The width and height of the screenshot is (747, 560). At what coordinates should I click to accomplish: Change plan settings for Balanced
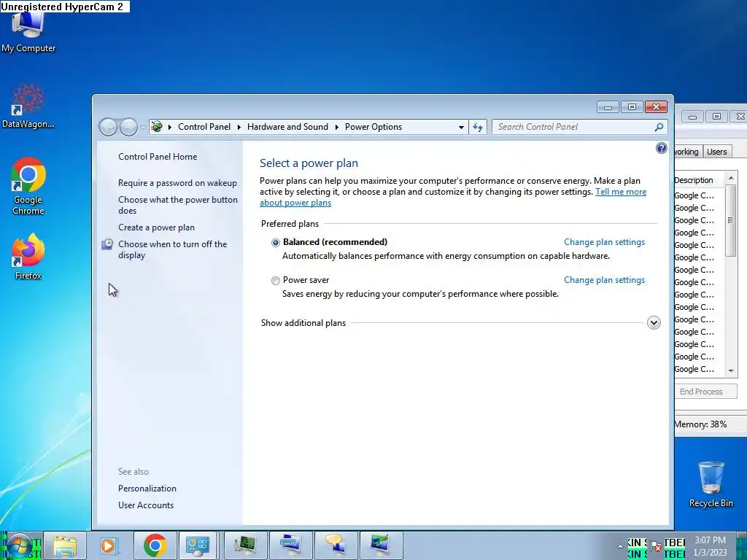point(604,242)
